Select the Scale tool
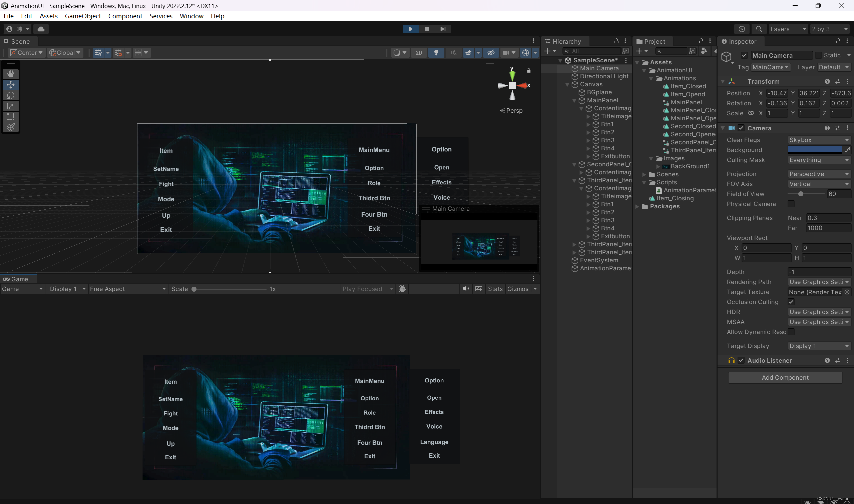The width and height of the screenshot is (854, 504). [x=11, y=106]
